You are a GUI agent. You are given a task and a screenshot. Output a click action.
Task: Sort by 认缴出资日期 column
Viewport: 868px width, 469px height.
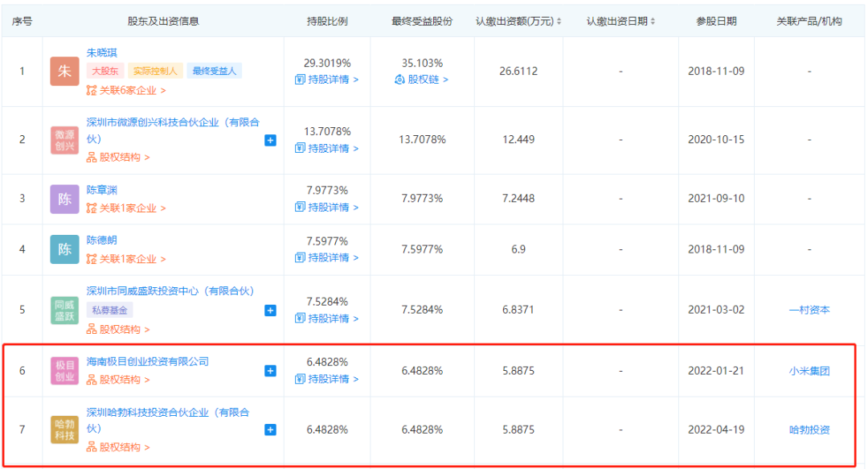(620, 21)
